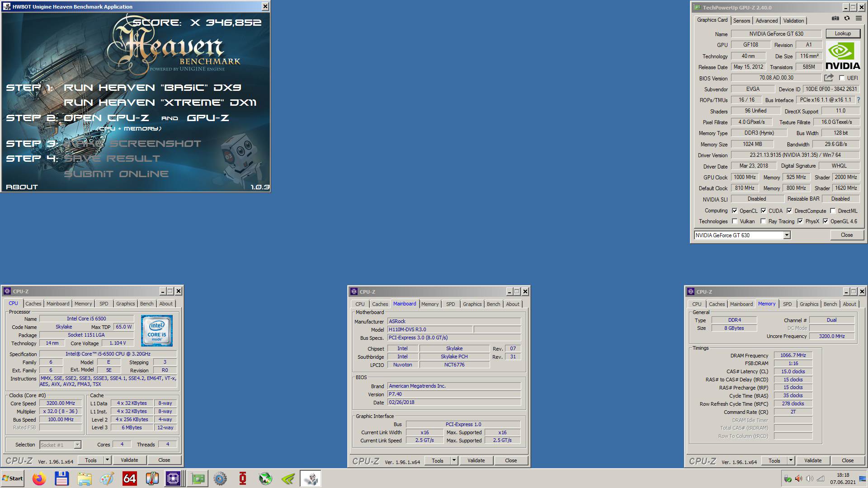Click Submit Online in Heaven app
This screenshot has width=868, height=488.
click(116, 174)
